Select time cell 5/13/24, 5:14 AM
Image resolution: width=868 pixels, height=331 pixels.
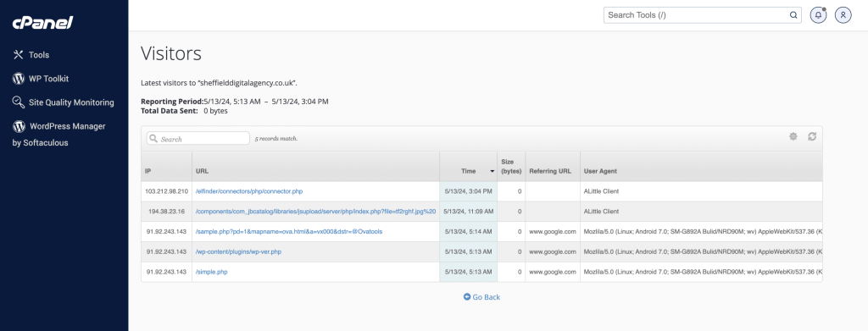tap(468, 232)
